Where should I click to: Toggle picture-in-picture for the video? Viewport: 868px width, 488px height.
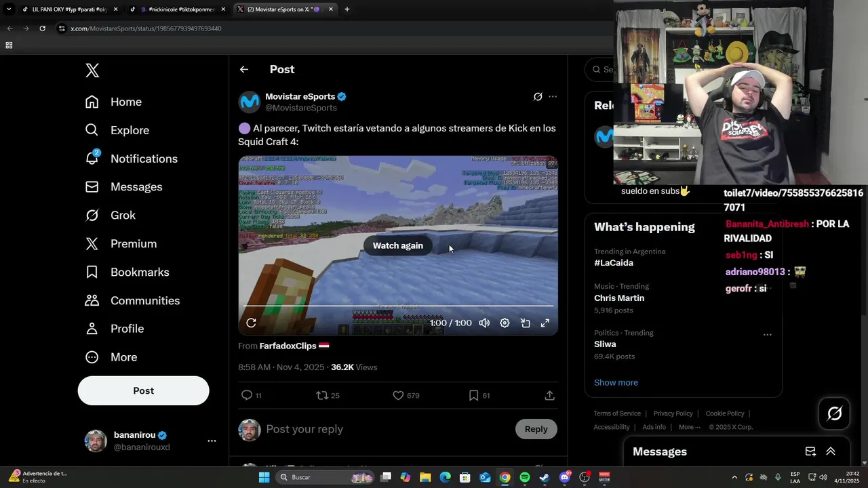point(525,323)
